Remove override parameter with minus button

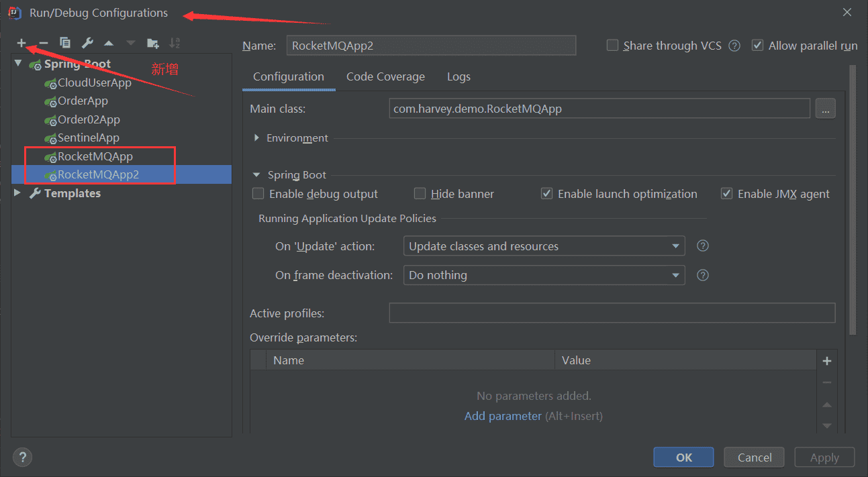point(827,382)
